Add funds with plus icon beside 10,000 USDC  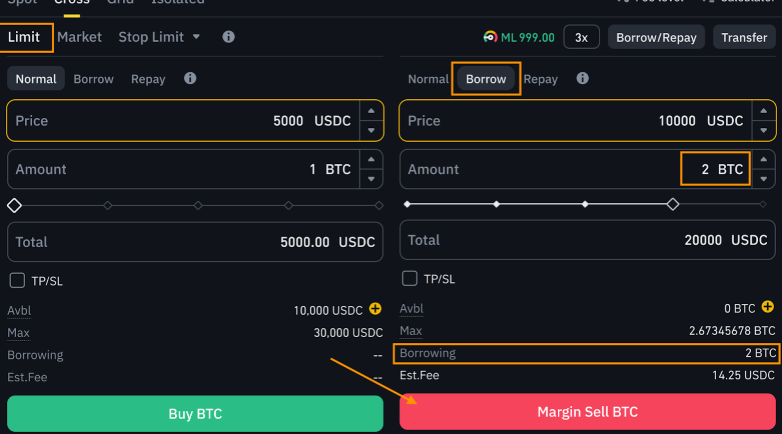coord(375,309)
